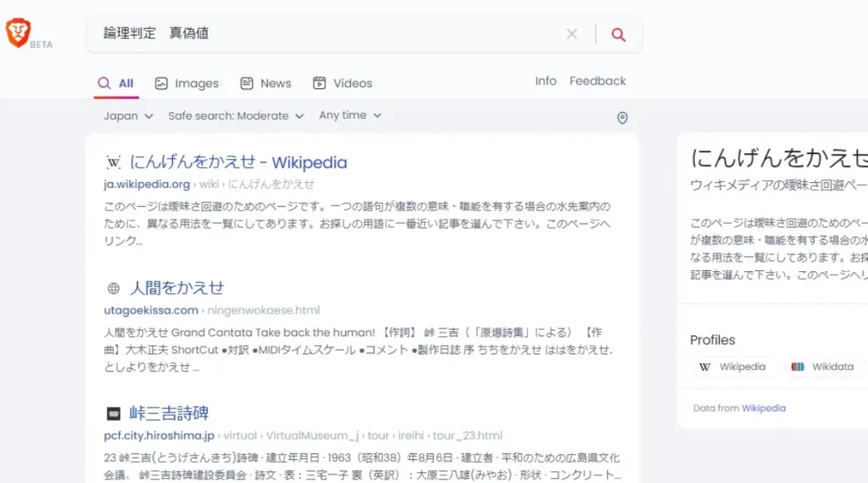Click the News tab newspaper icon

click(x=247, y=84)
